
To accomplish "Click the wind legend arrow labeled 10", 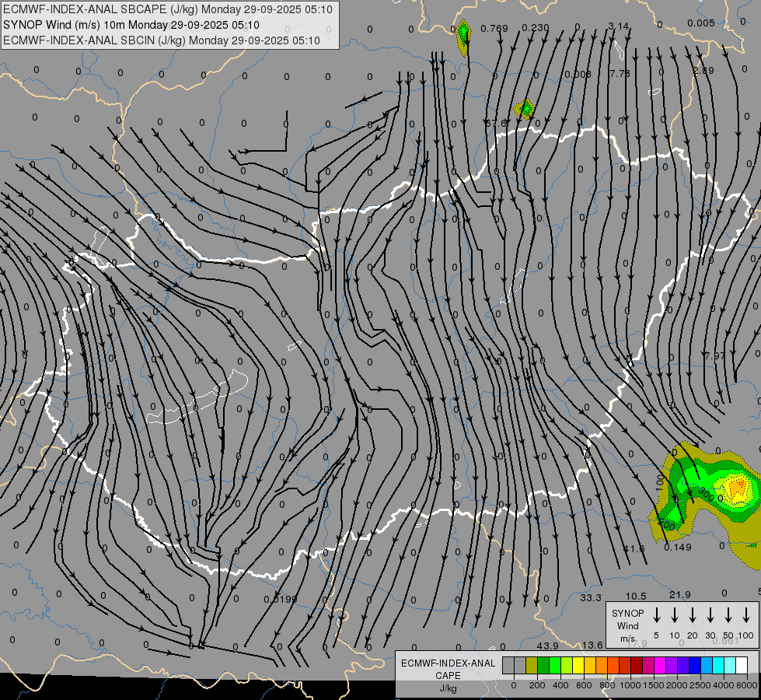I will [674, 614].
